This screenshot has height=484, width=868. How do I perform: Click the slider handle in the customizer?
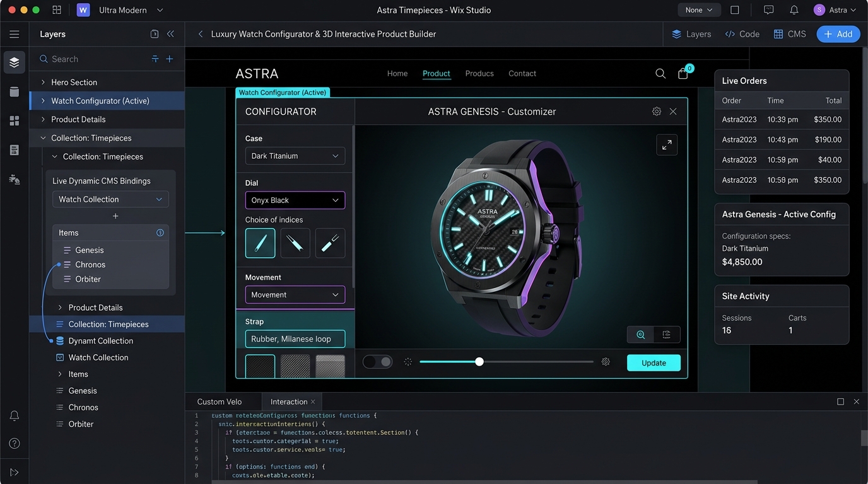tap(479, 362)
